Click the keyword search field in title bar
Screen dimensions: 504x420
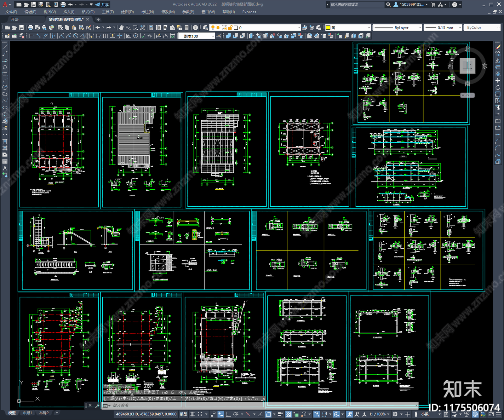[357, 4]
